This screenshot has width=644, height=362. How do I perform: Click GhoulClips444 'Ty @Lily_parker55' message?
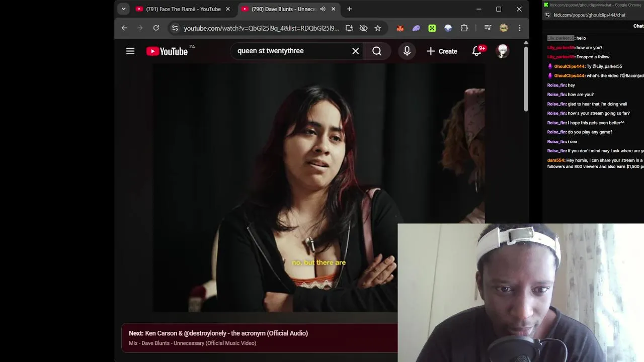click(585, 66)
